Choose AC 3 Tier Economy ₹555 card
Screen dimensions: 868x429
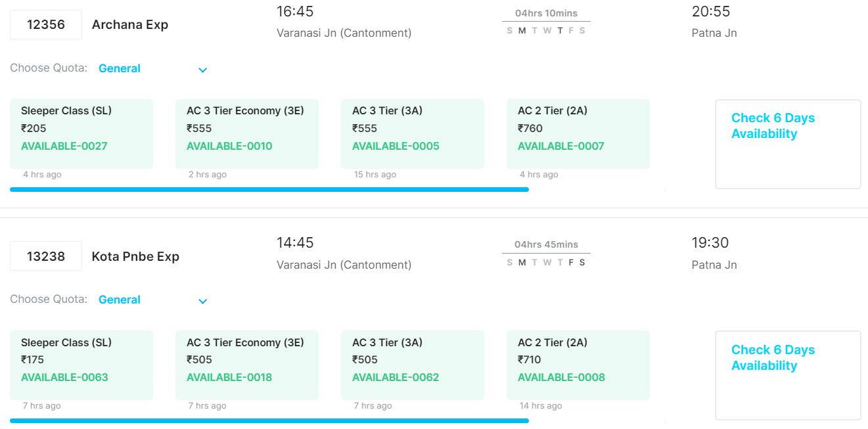pyautogui.click(x=247, y=134)
